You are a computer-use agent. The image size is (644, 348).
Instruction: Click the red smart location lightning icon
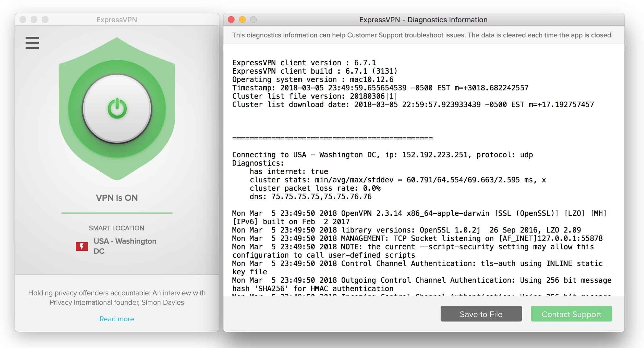click(82, 246)
